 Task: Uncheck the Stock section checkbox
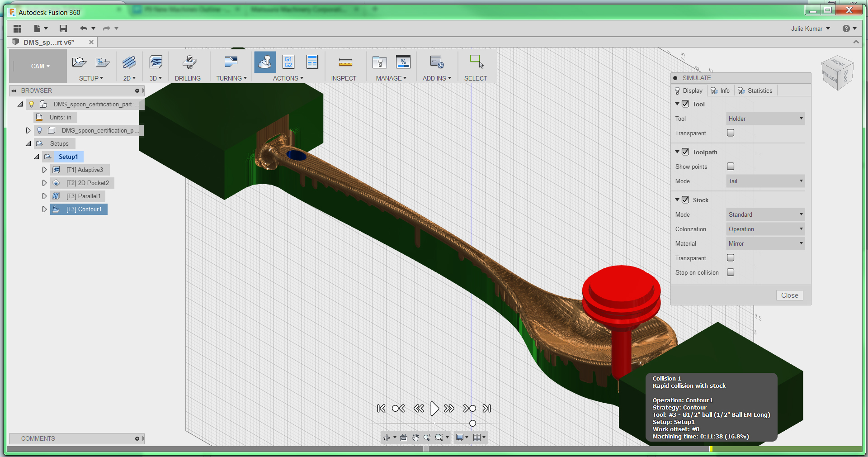point(685,200)
